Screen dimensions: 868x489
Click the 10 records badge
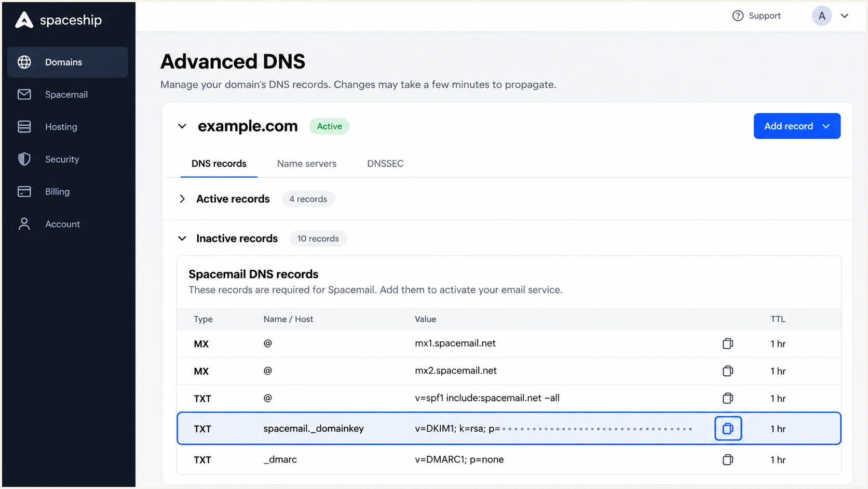(318, 239)
